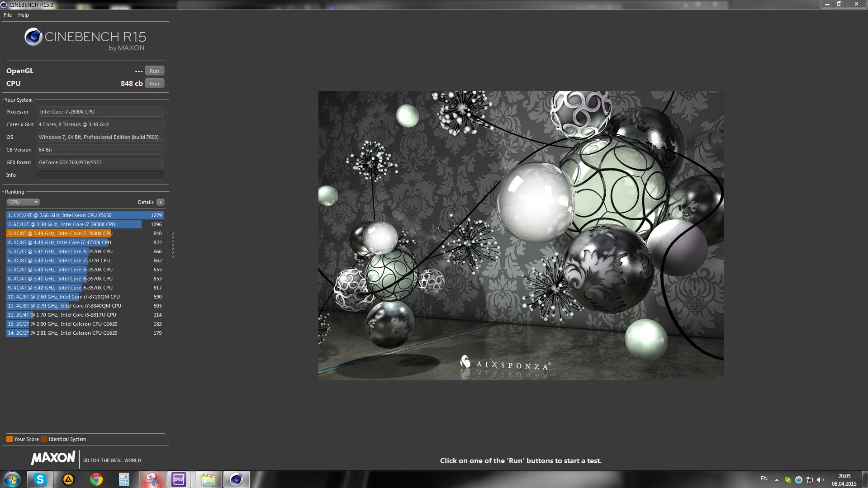Screen dimensions: 868x488
Task: Open the Windows Start menu
Action: click(x=12, y=479)
